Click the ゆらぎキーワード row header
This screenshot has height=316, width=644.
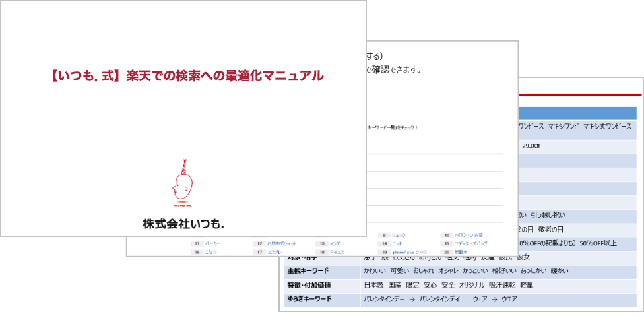pos(309,299)
